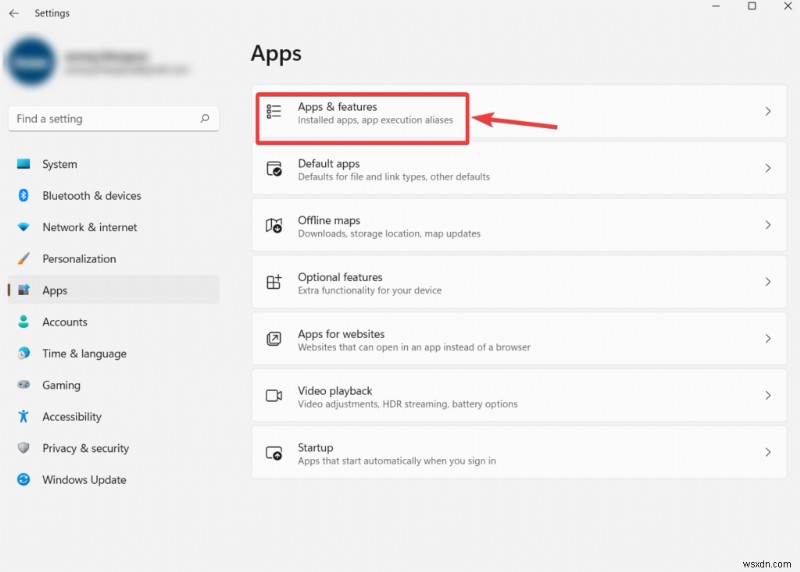Select Personalization in the sidebar
Image resolution: width=800 pixels, height=572 pixels.
[114, 259]
